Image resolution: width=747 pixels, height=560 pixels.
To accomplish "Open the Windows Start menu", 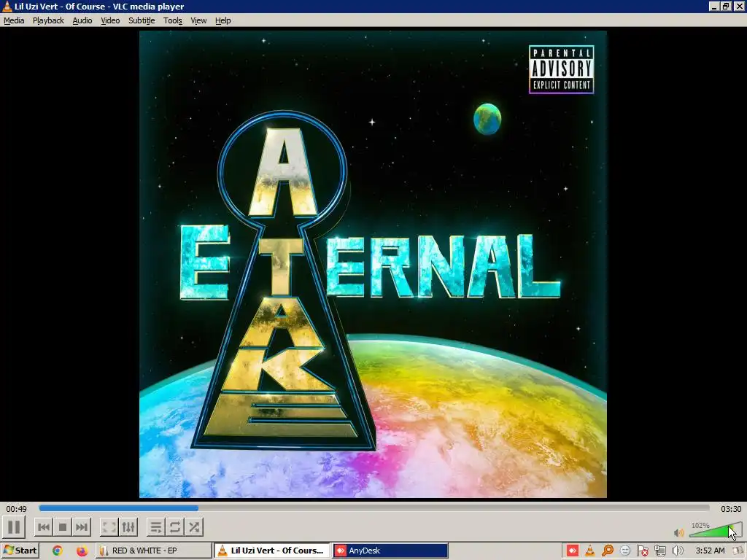I will (20, 551).
